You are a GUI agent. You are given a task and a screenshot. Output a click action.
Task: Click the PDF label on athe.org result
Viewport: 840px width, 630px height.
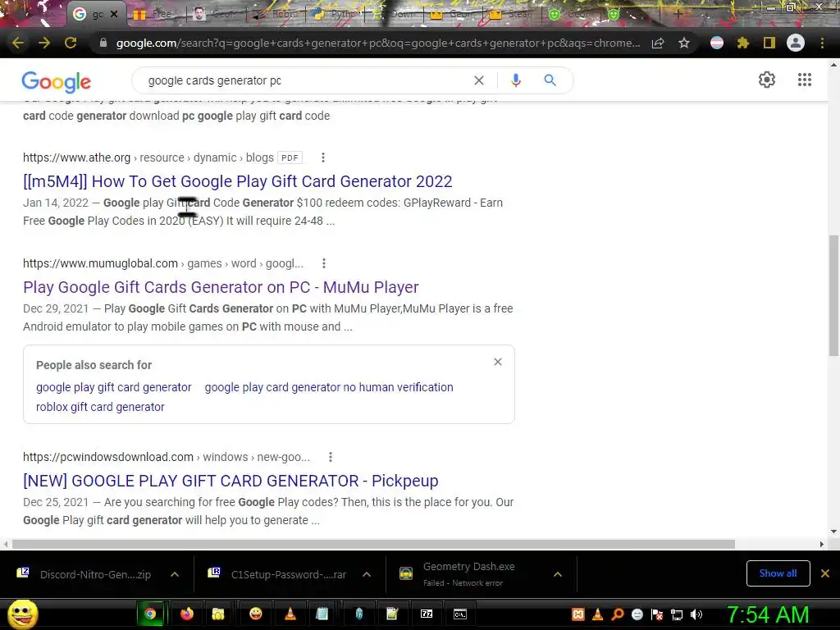tap(290, 158)
